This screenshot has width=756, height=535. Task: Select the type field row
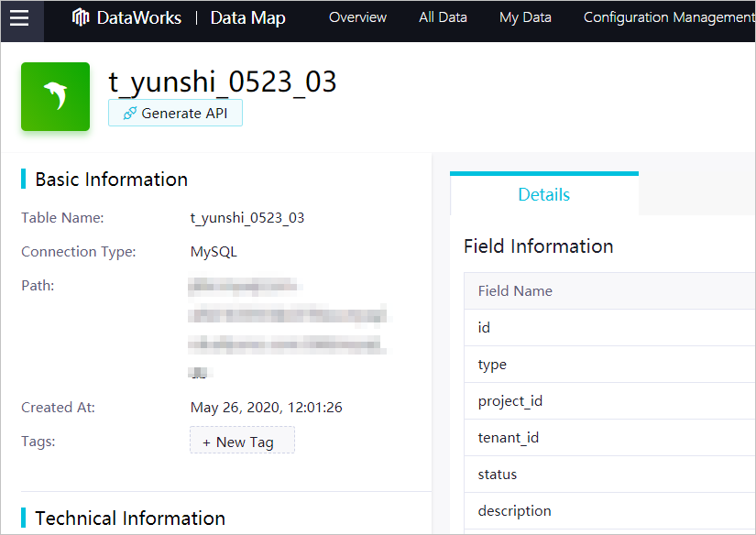click(x=609, y=365)
